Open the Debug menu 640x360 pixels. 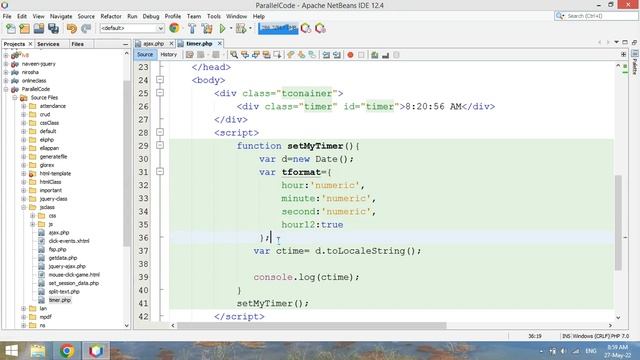click(x=151, y=16)
